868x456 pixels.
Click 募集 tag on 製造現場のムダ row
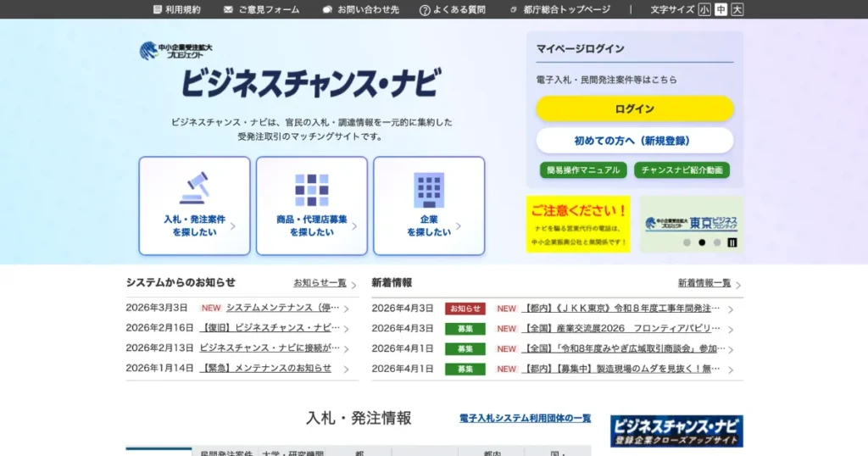coord(465,369)
